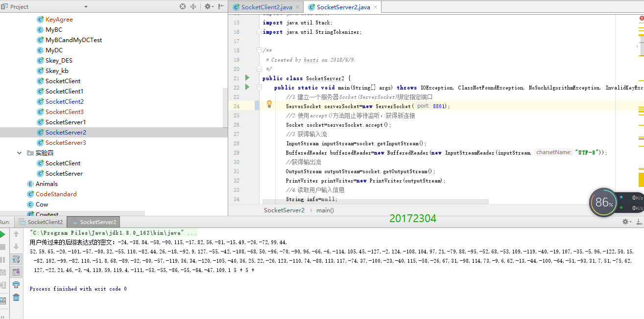This screenshot has height=319, width=644.
Task: Open Project panel gear settings menu
Action: (x=209, y=6)
